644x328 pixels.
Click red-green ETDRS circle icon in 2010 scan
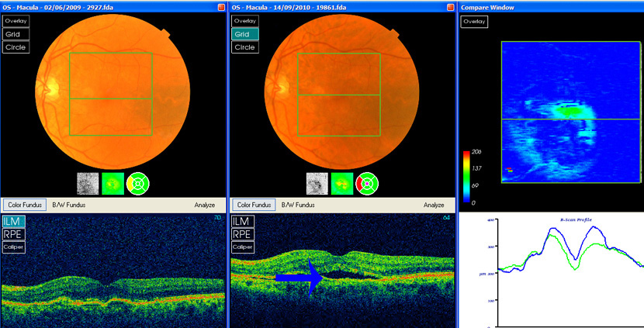click(367, 183)
